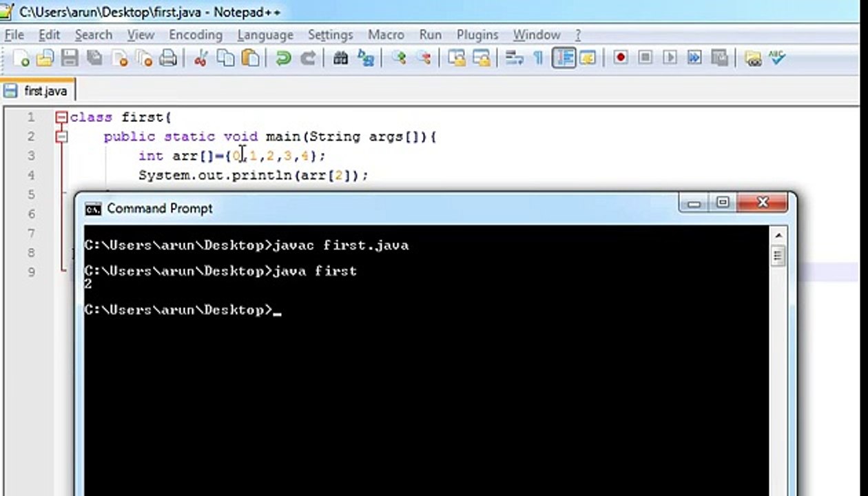Close the Command Prompt window

pos(762,203)
